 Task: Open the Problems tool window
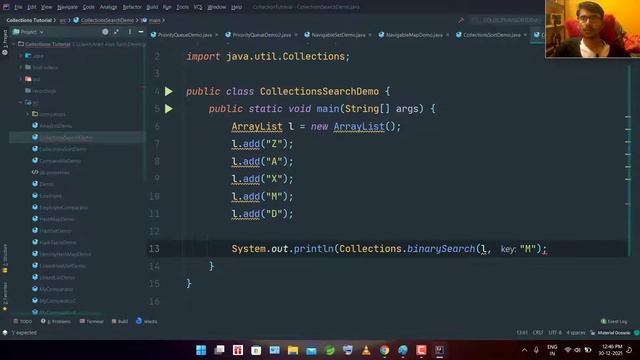point(56,322)
